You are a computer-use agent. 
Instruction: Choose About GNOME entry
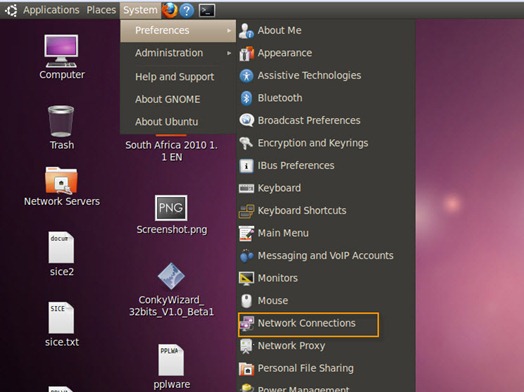click(178, 99)
